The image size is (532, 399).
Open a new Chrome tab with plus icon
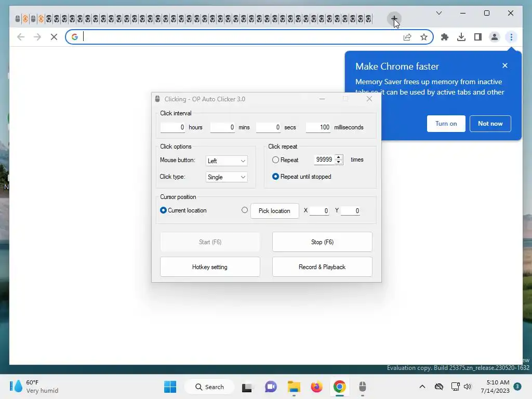point(394,19)
